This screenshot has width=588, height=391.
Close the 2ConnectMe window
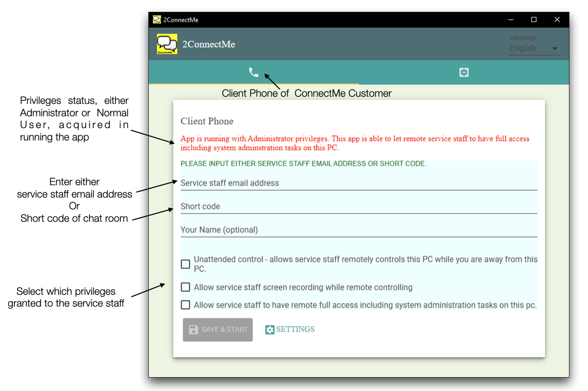pyautogui.click(x=557, y=20)
